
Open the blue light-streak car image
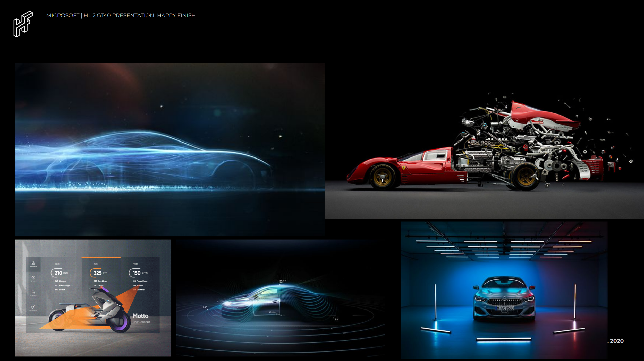click(x=170, y=149)
